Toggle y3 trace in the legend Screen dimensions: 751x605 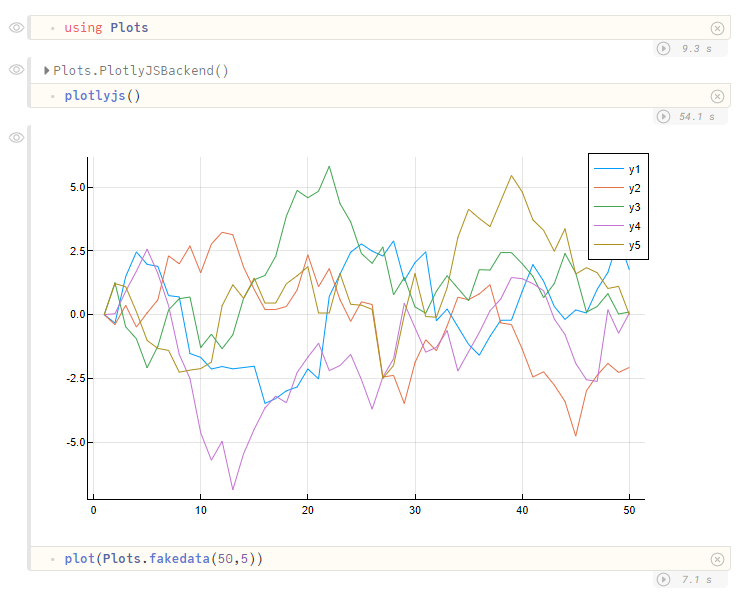(618, 207)
